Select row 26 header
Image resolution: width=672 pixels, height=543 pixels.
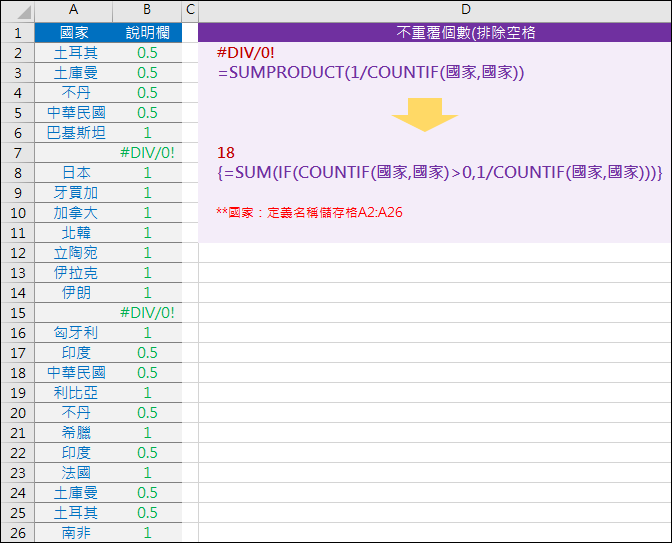coord(18,533)
